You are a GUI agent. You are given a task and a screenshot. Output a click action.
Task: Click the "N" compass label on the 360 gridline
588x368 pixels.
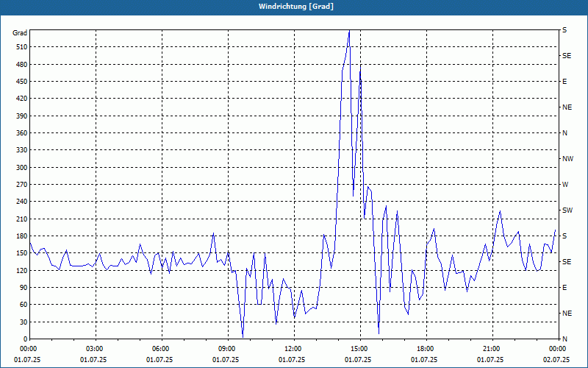coord(565,133)
